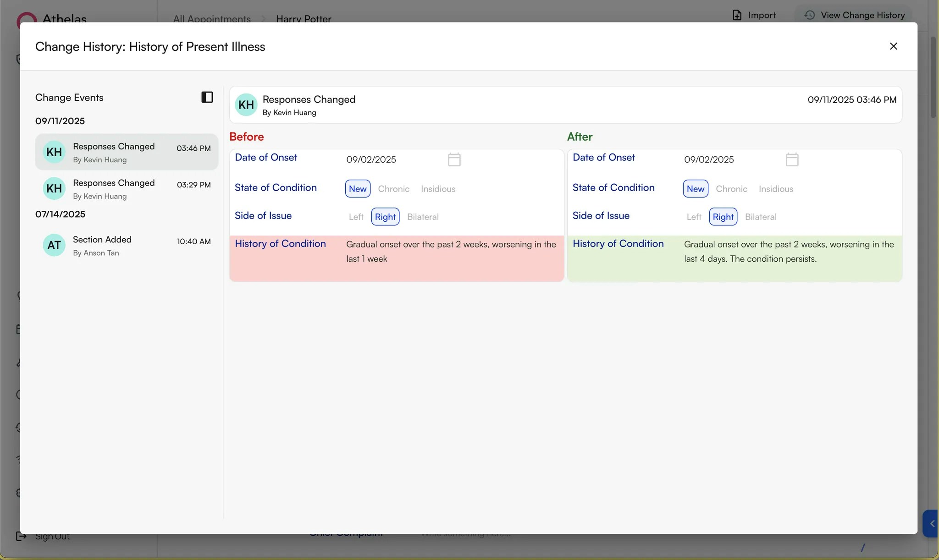Select the 03:46 PM Responses Changed event

coord(127,152)
